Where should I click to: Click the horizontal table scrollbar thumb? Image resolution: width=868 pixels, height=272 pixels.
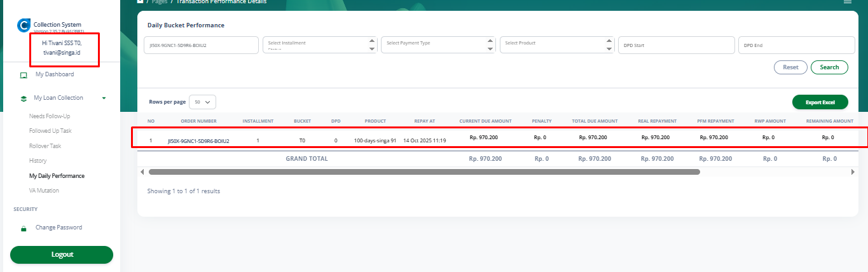(424, 172)
